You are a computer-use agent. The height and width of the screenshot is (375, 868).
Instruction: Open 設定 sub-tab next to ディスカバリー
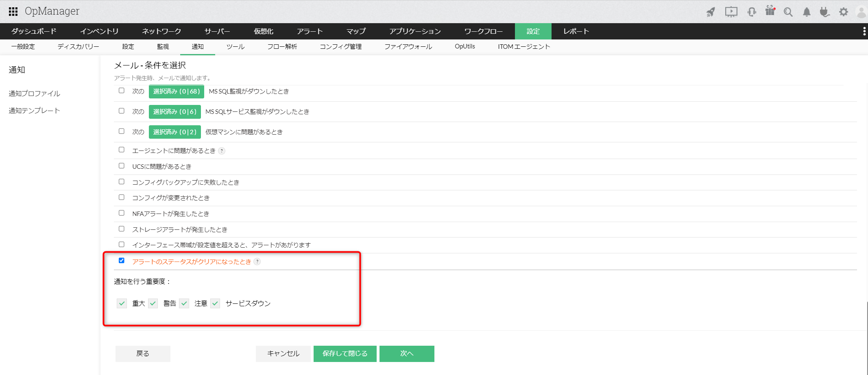(128, 47)
